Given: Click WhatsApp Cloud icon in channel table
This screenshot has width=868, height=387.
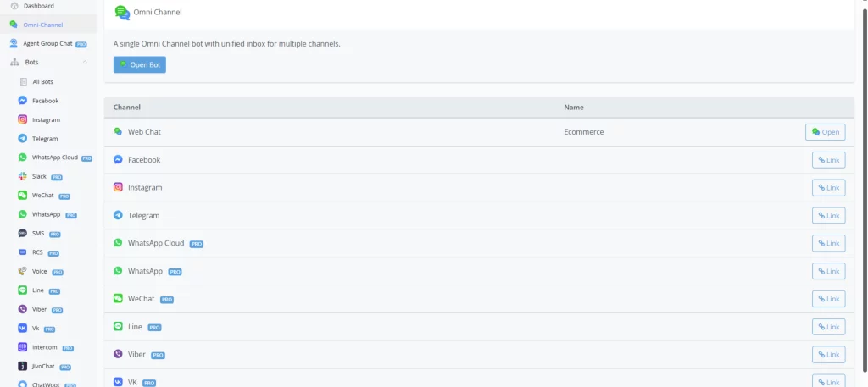Looking at the screenshot, I should tap(118, 243).
